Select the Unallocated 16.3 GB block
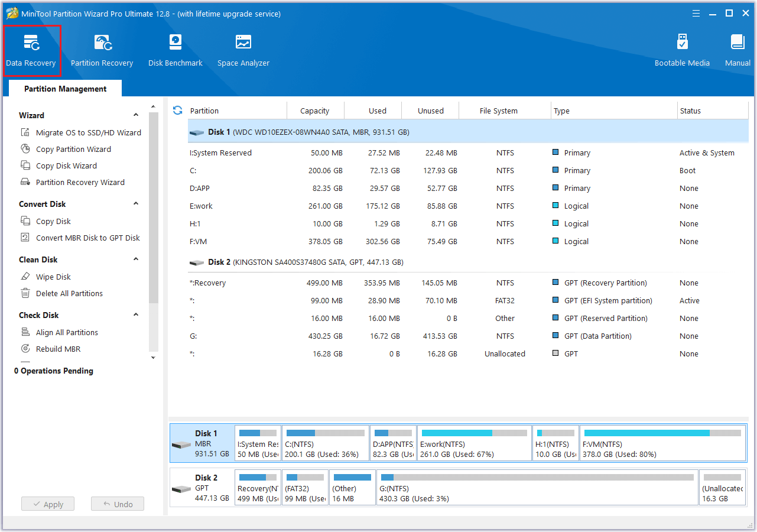Image resolution: width=757 pixels, height=532 pixels. (x=722, y=488)
